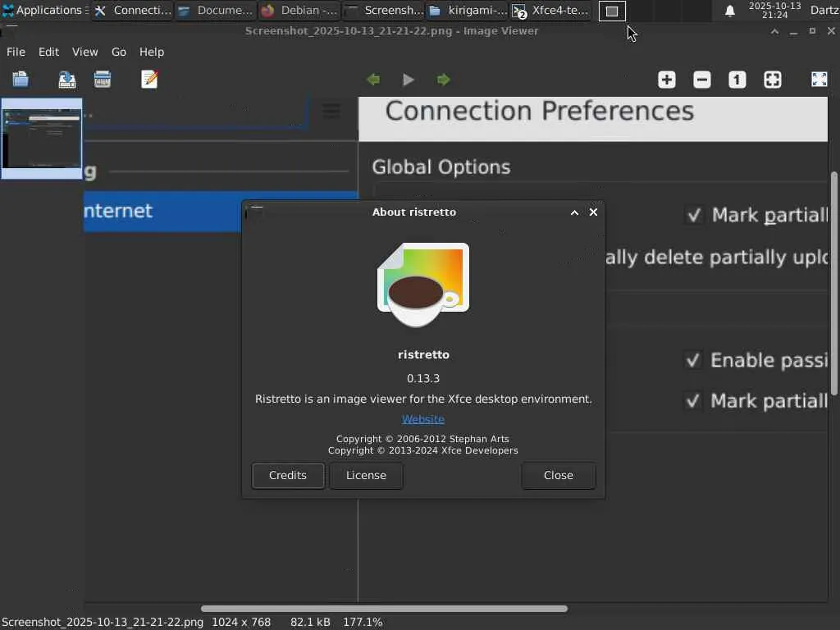Go to next image with green right arrow
Image resolution: width=840 pixels, height=630 pixels.
click(x=443, y=80)
